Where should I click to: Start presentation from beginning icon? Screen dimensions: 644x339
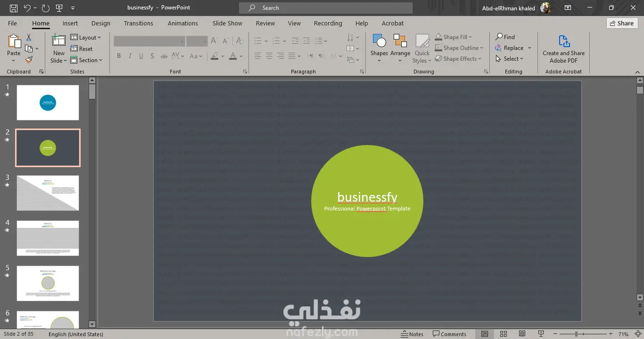[x=59, y=8]
